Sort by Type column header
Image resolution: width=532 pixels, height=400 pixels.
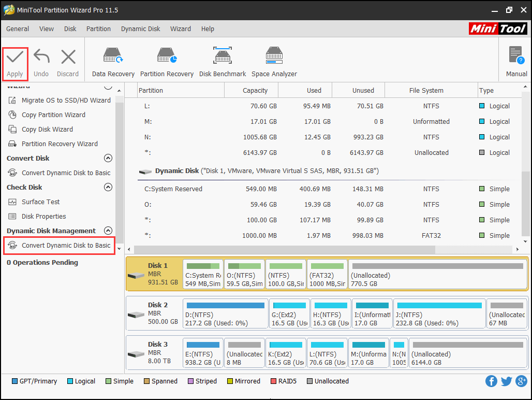(499, 90)
